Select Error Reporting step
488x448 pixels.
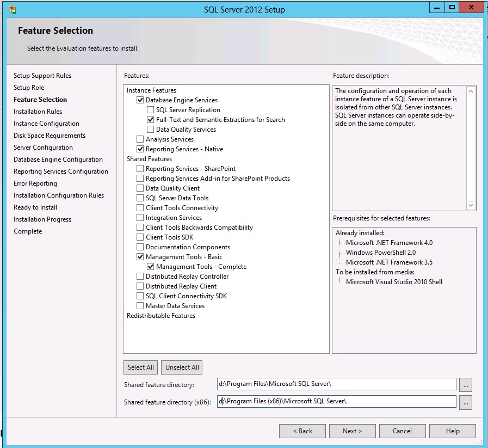click(35, 183)
